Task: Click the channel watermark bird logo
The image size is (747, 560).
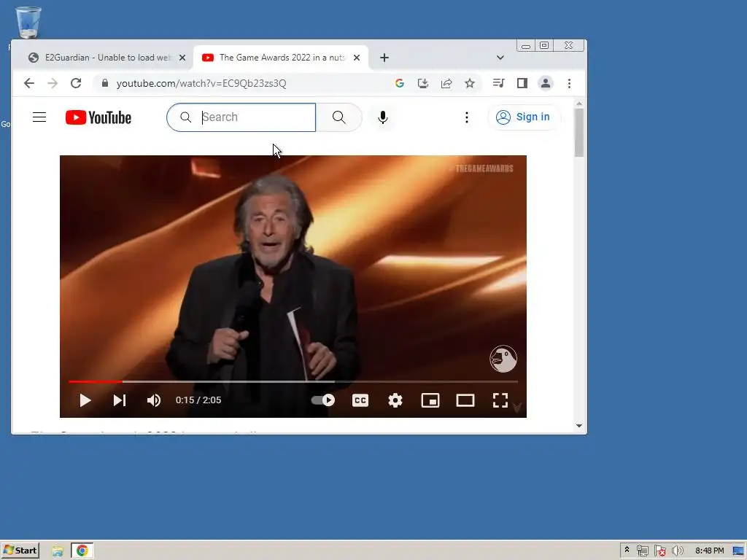Action: [x=503, y=359]
